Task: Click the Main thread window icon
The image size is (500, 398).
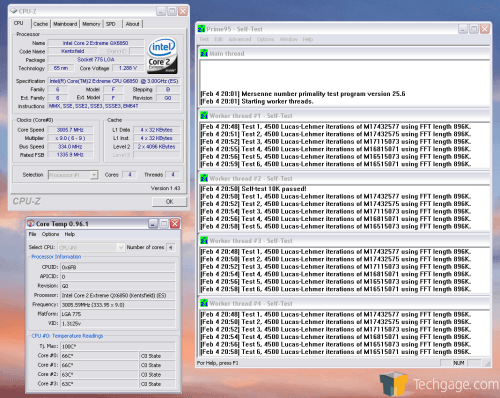Action: point(204,53)
